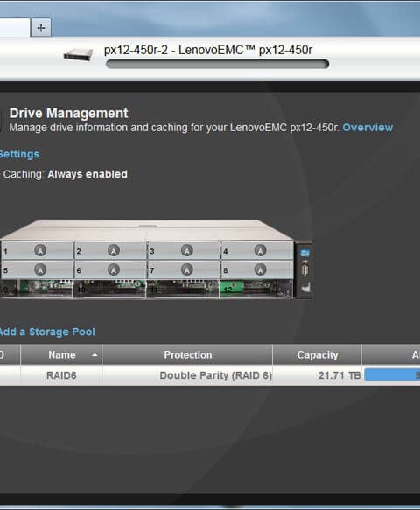Click empty drive bay 11
This screenshot has height=510, width=420.
pyautogui.click(x=183, y=289)
